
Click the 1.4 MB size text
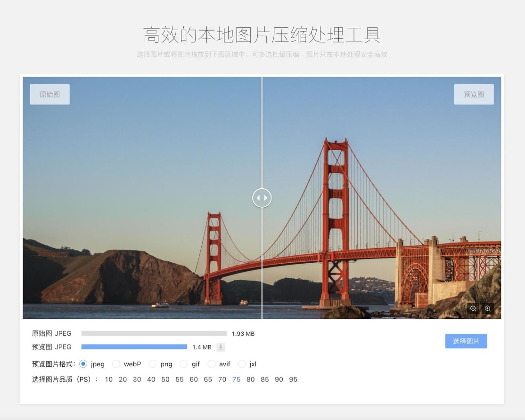coord(202,347)
